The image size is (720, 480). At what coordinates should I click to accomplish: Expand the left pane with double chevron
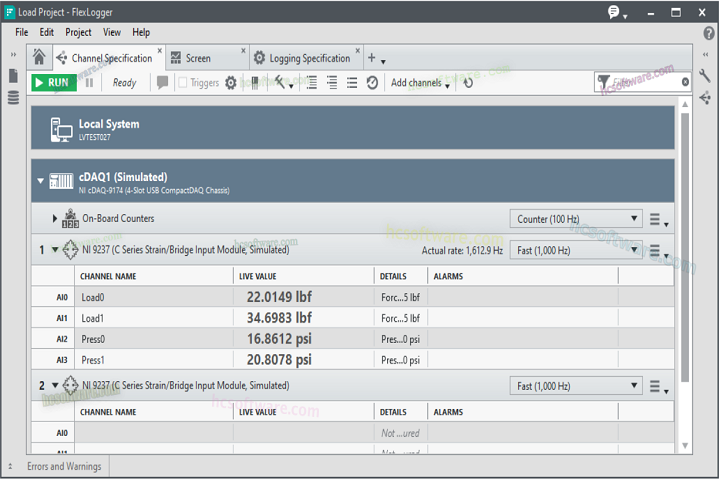[13, 55]
